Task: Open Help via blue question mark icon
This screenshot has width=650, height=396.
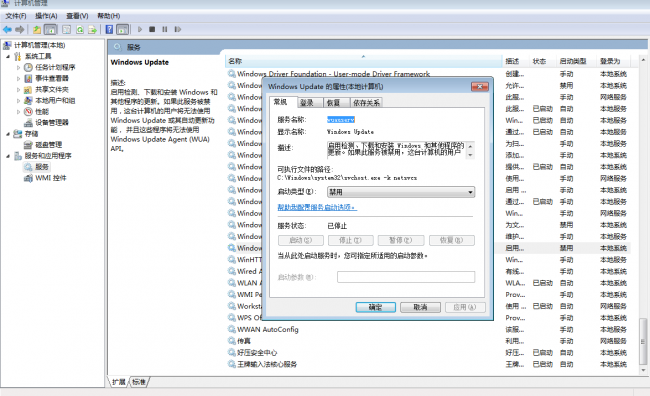Action: tap(109, 29)
